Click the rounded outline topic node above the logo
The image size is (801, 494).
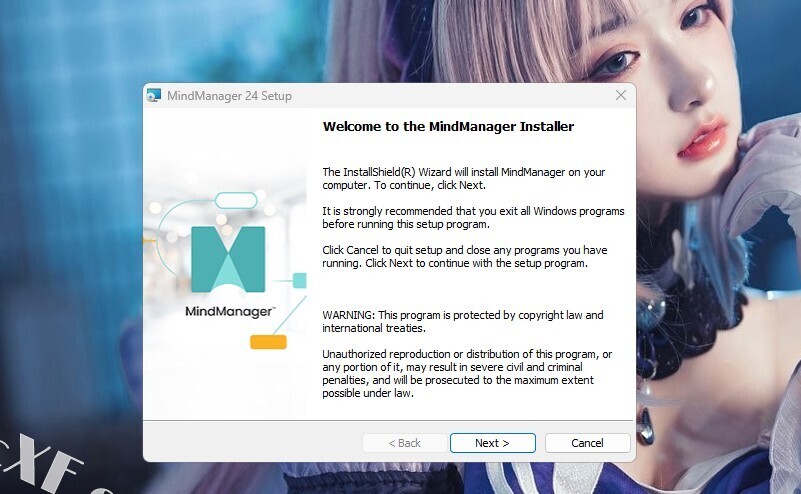[x=236, y=200]
